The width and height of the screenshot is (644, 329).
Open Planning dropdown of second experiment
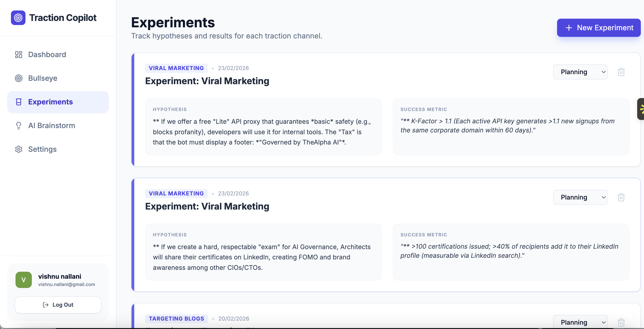point(580,197)
